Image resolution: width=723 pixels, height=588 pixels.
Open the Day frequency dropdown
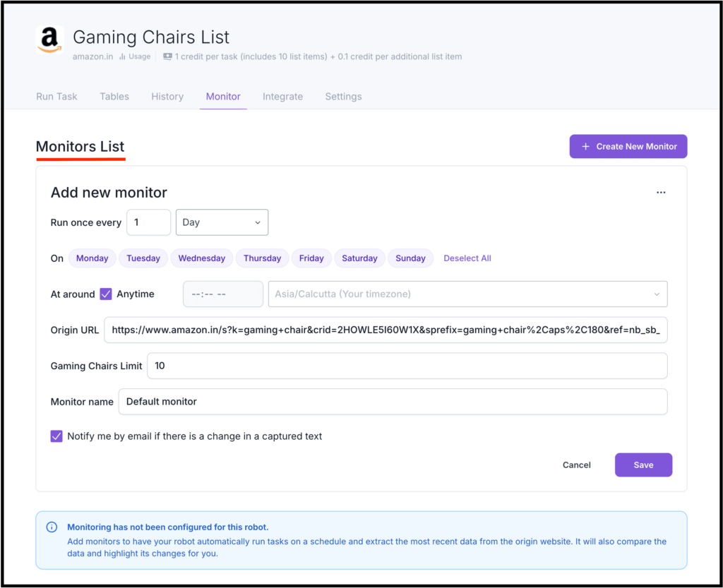[222, 222]
